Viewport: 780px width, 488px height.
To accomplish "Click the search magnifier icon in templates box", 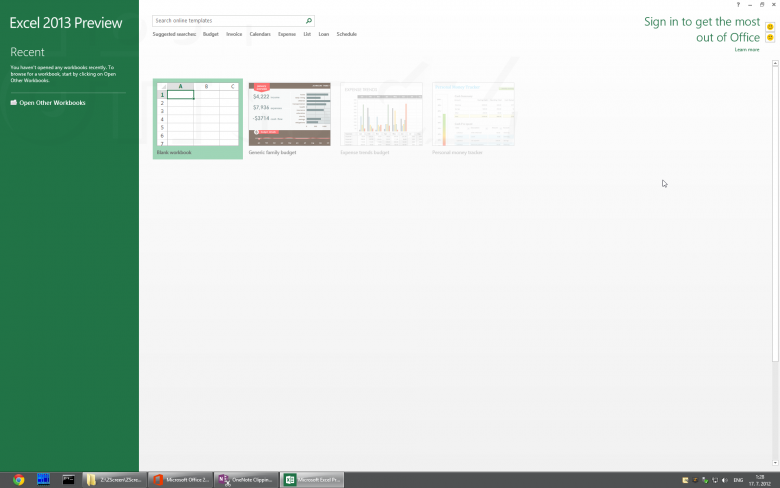I will coord(308,21).
